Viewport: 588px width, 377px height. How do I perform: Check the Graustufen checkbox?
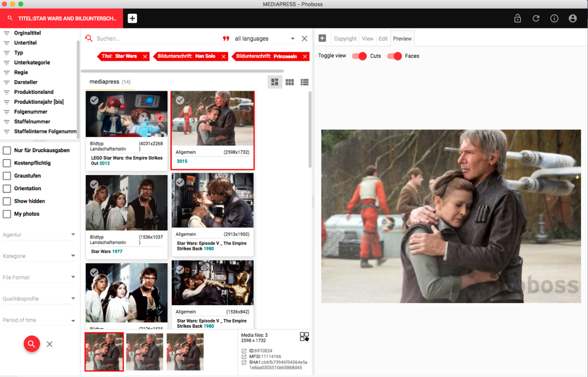pos(7,176)
